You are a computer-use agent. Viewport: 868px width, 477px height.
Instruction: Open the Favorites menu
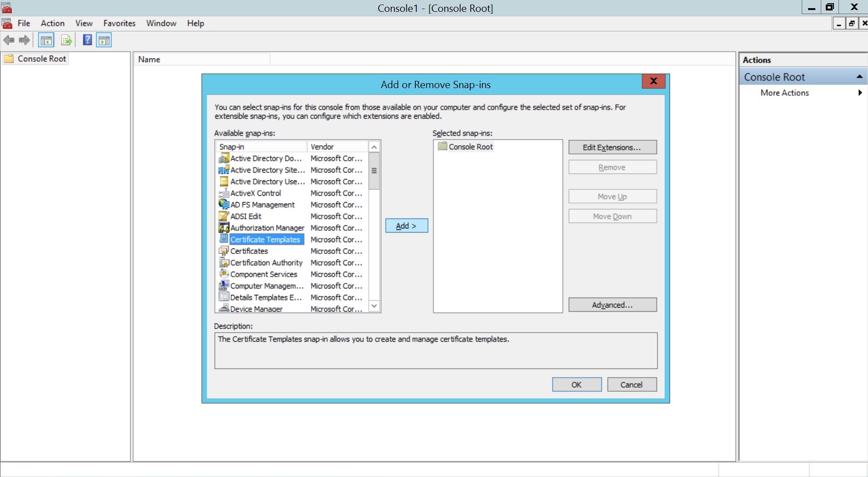119,23
